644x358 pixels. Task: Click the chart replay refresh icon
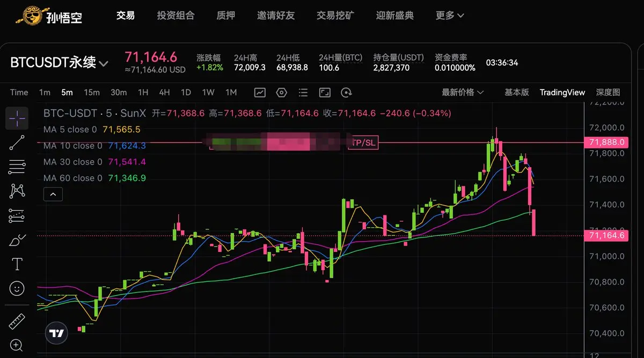(x=346, y=92)
